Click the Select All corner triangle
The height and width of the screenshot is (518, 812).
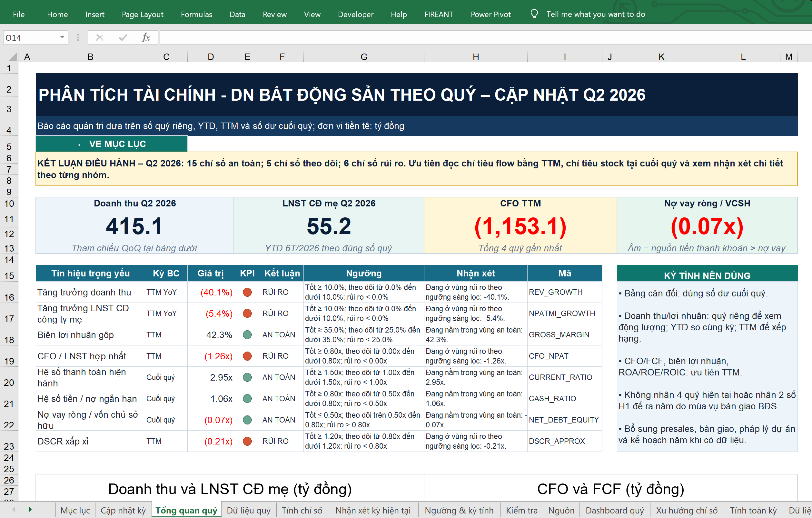[12, 57]
